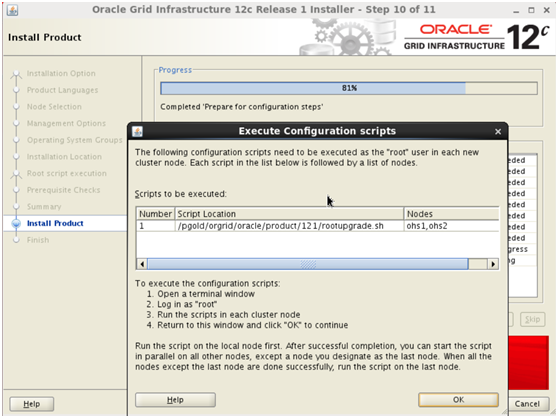This screenshot has width=558, height=418.
Task: Select the rootupgrade.sh script row
Action: (317, 226)
